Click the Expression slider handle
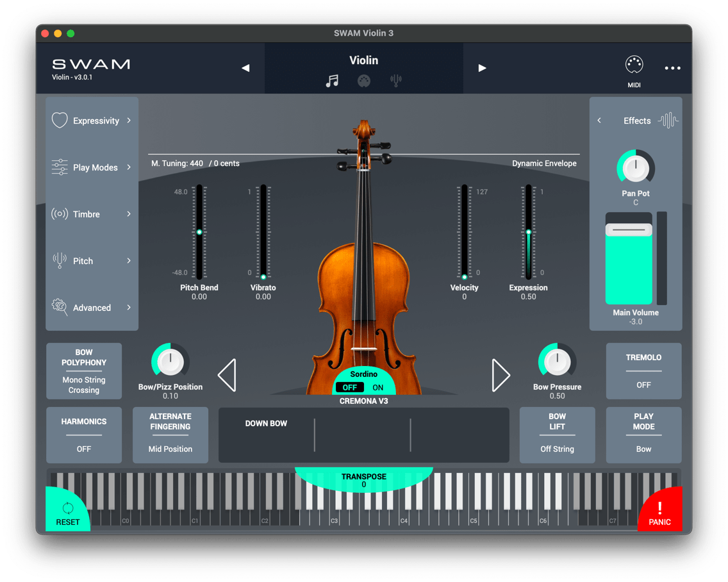728x582 pixels. 528,232
